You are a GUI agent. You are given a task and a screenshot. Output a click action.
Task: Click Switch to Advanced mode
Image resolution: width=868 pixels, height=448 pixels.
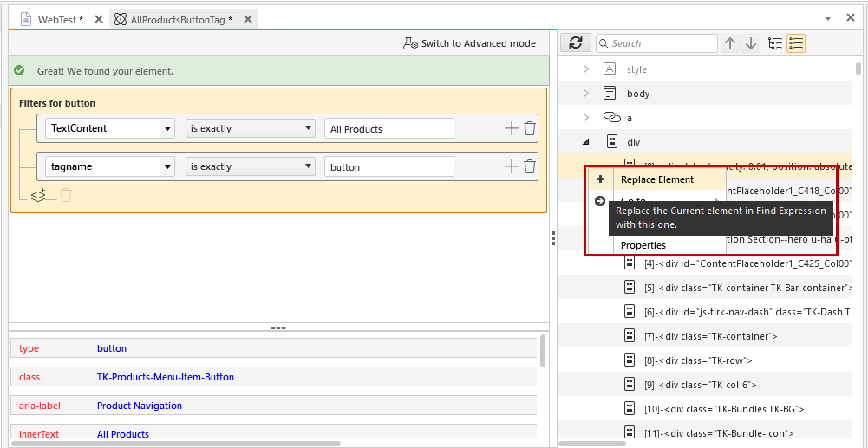coord(469,43)
